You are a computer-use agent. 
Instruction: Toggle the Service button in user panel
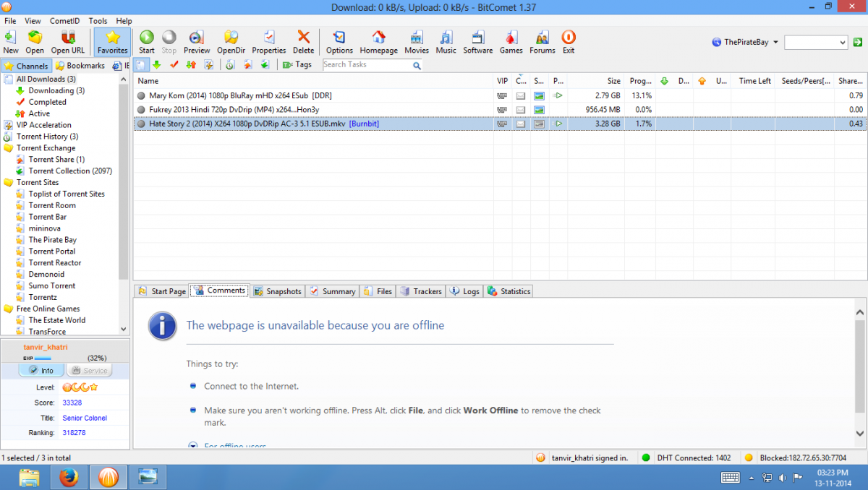tap(89, 371)
